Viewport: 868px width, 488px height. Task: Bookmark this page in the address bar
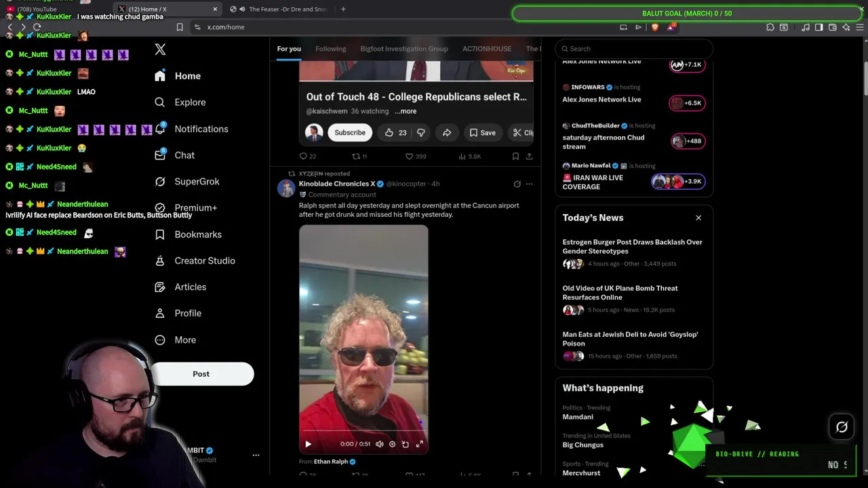coord(180,27)
